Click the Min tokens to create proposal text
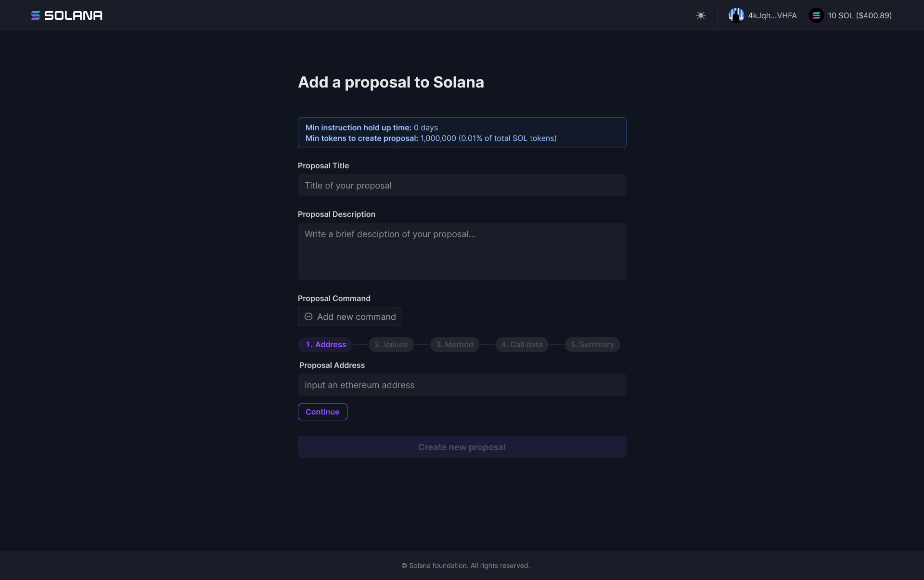This screenshot has height=580, width=924. pos(431,138)
